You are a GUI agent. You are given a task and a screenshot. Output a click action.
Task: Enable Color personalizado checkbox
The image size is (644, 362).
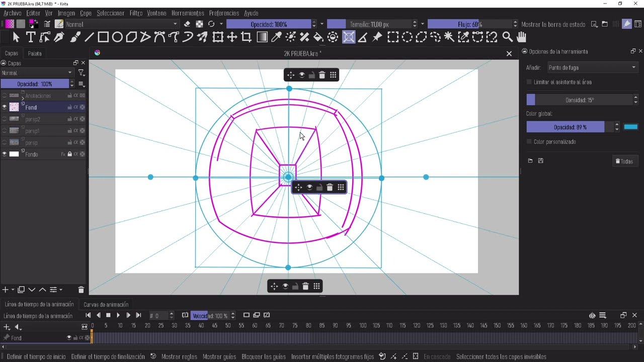click(529, 142)
